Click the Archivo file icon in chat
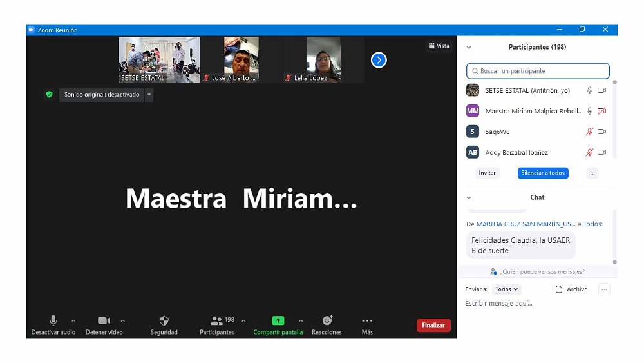The width and height of the screenshot is (644, 363). 559,289
